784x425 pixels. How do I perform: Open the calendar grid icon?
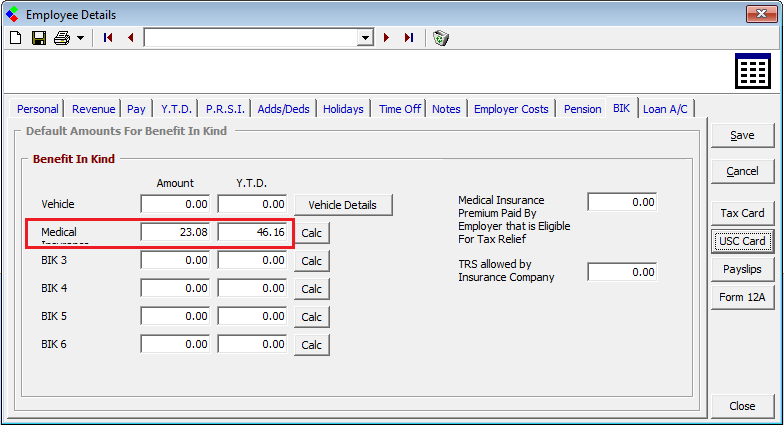(x=752, y=73)
